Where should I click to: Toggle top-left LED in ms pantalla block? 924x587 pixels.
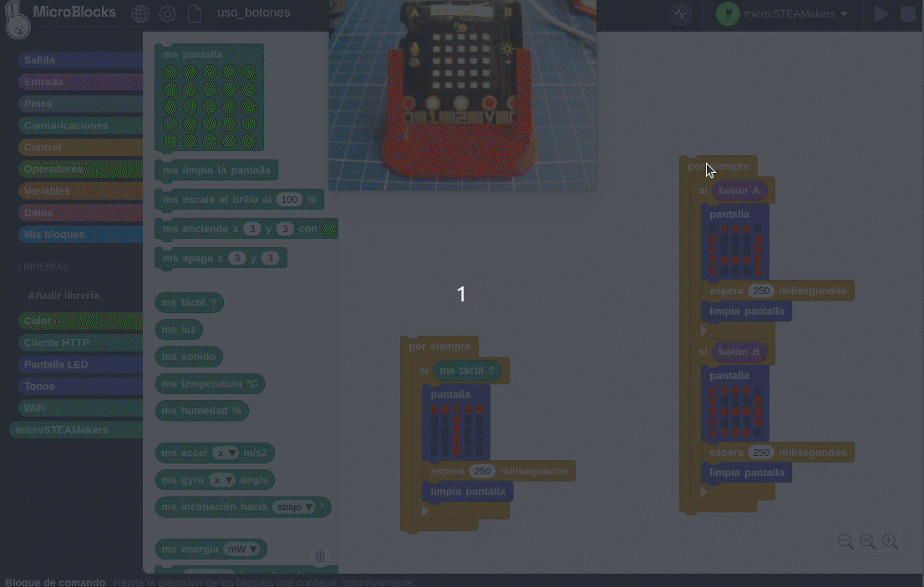coord(170,73)
